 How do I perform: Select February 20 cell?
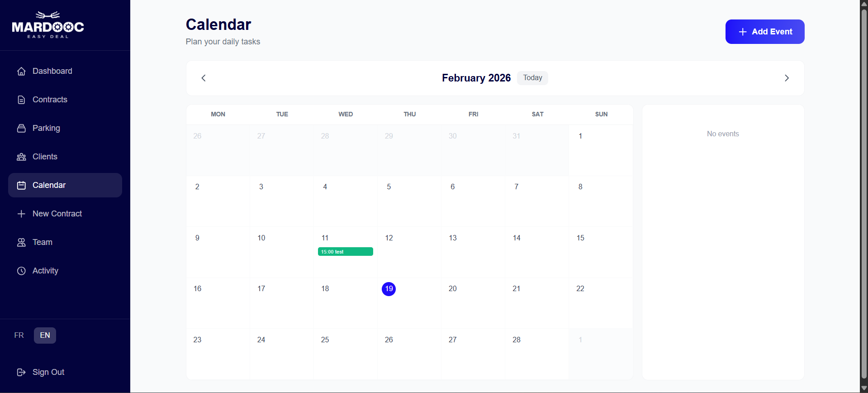pyautogui.click(x=473, y=303)
